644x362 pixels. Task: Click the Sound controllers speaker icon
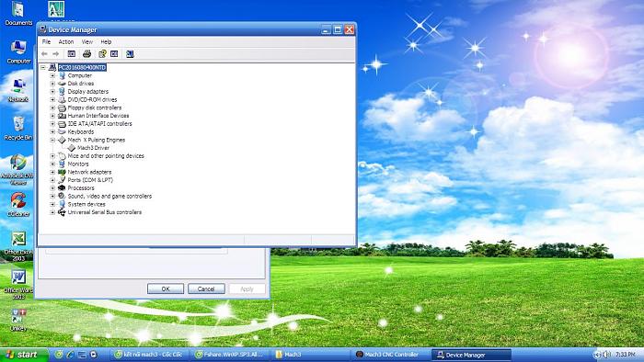point(62,196)
